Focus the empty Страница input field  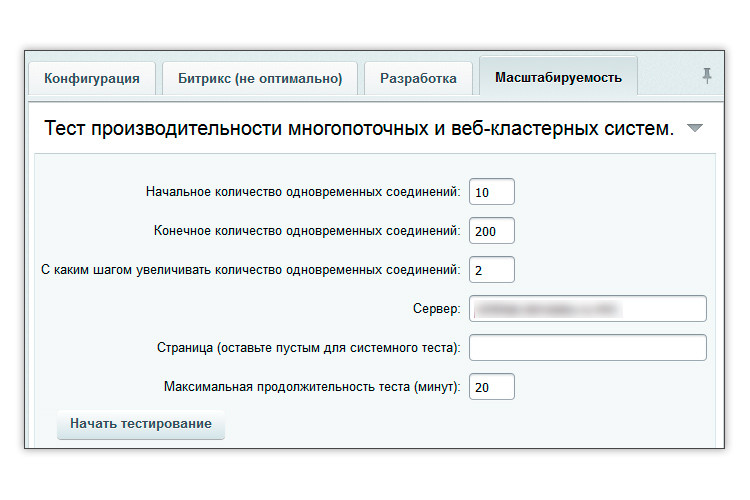(x=587, y=347)
